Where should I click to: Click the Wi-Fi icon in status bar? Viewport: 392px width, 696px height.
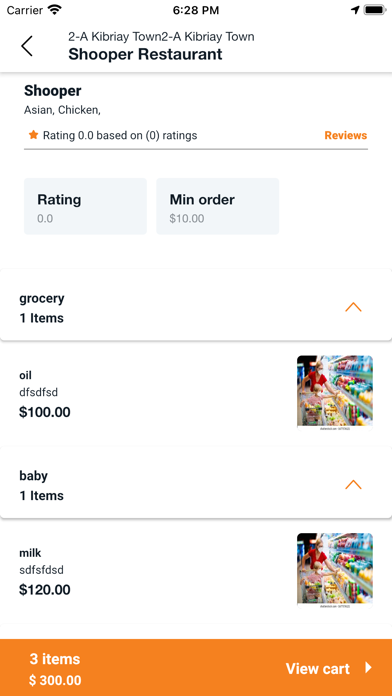pos(55,10)
